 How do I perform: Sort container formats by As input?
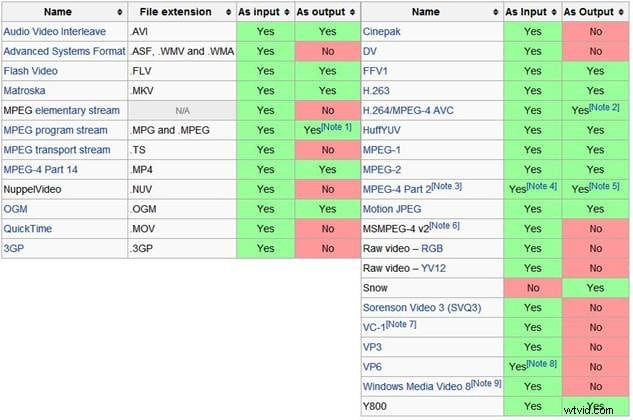(x=286, y=12)
